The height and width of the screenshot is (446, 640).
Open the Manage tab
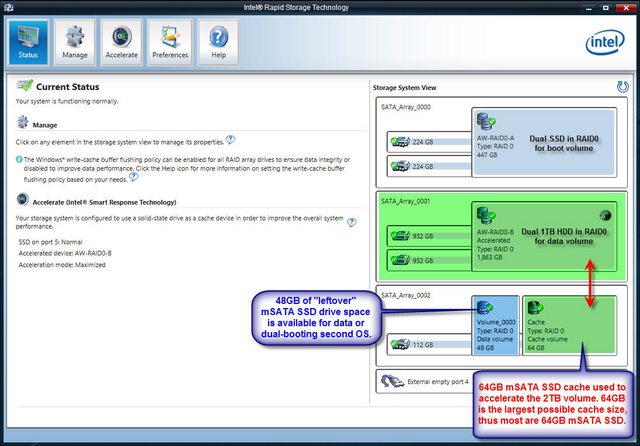[75, 42]
